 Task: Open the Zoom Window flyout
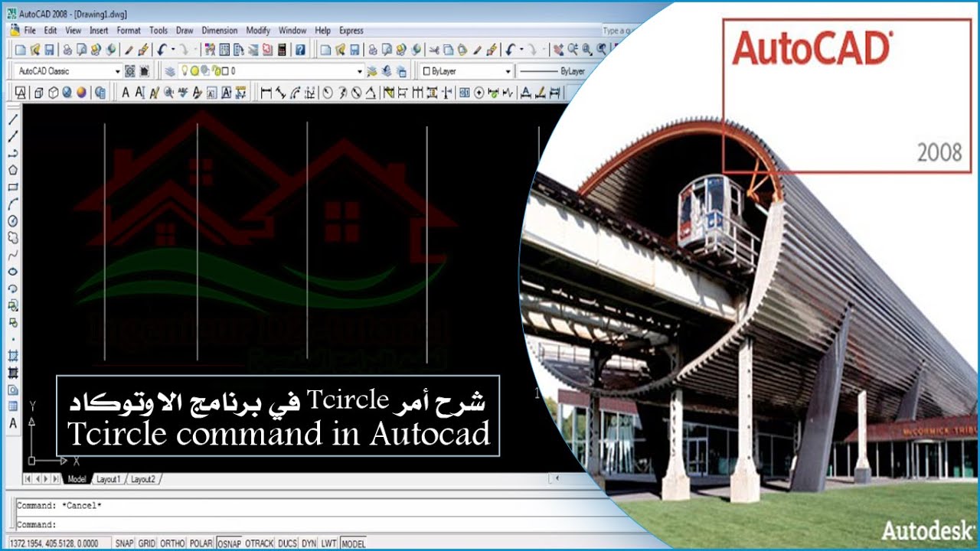pyautogui.click(x=586, y=50)
